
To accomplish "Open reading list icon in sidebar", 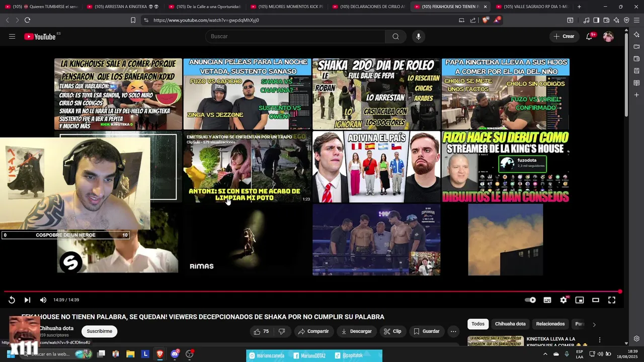I will click(636, 82).
